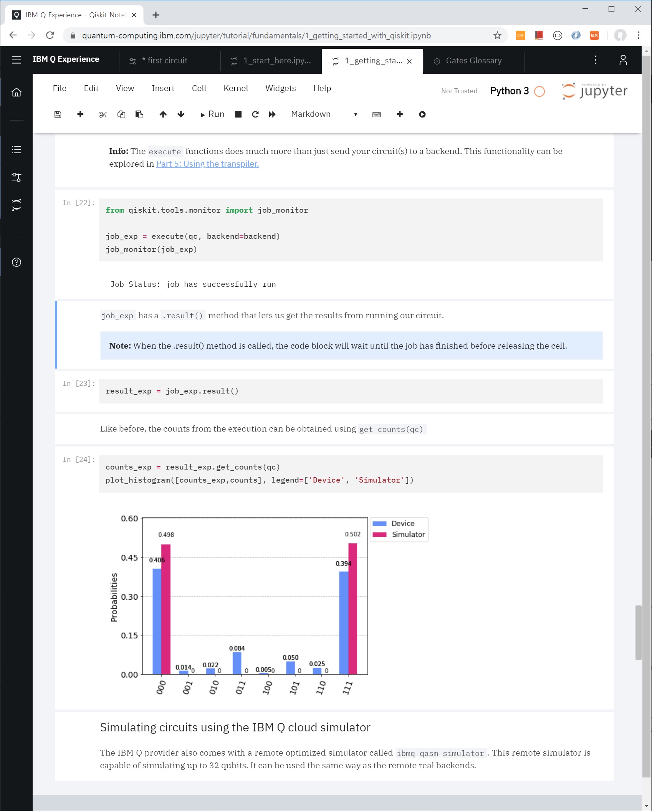
Task: Open the results list sidebar icon
Action: [x=17, y=150]
